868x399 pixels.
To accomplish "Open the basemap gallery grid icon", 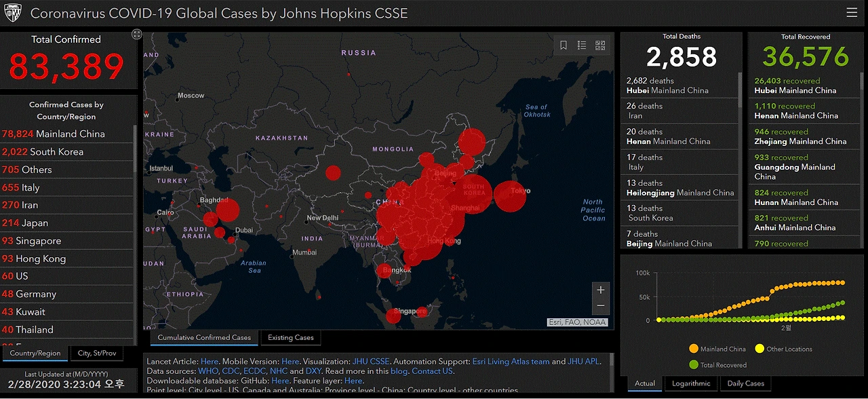I will [600, 45].
